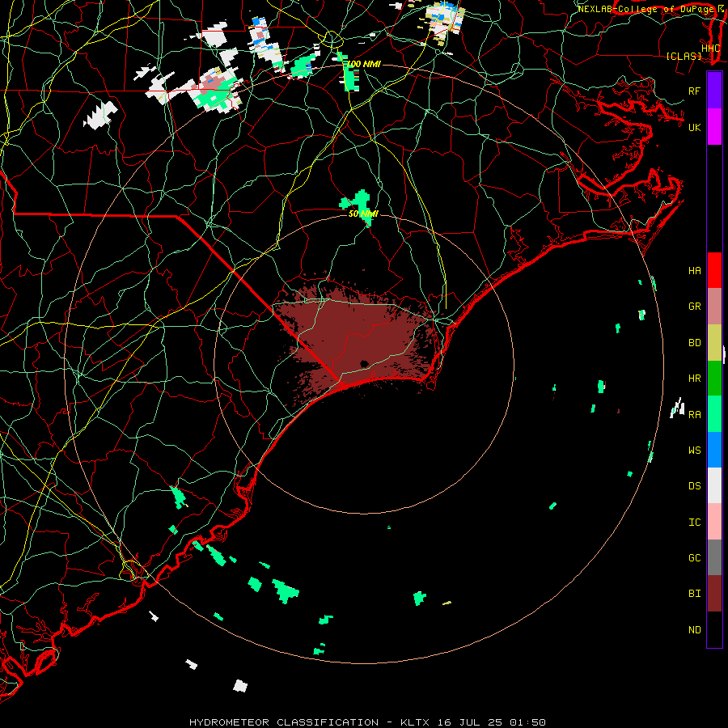Click the yellow BD legend swatch

point(714,342)
